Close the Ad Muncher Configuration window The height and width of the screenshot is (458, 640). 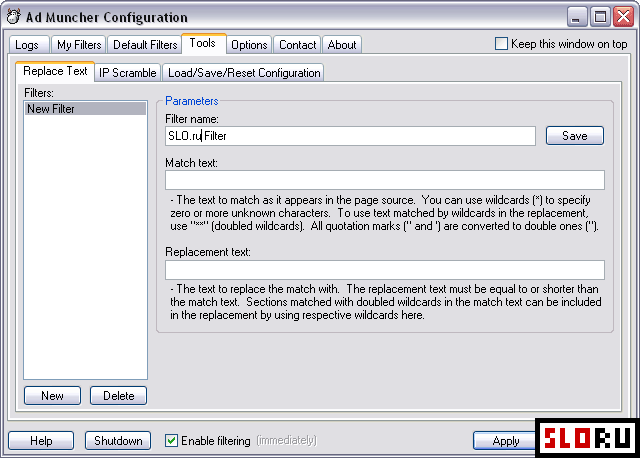(x=624, y=17)
